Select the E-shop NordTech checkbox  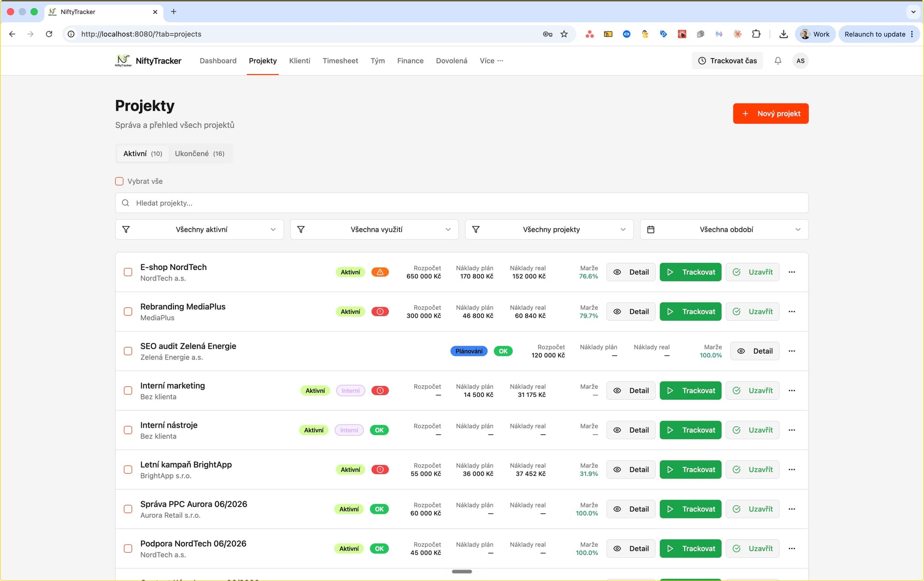point(128,272)
